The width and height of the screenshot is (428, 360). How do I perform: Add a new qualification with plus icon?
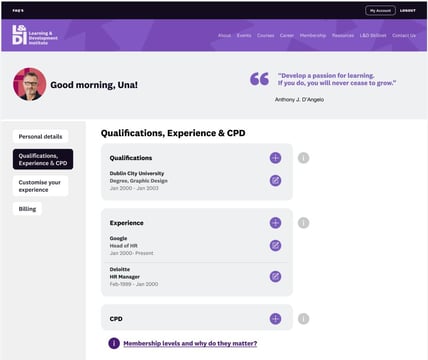[x=275, y=158]
